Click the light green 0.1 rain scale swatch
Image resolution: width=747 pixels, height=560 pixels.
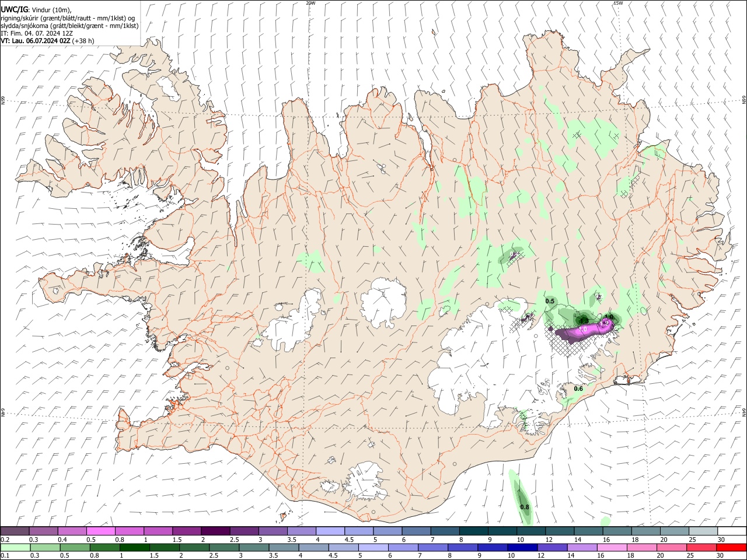tap(15, 547)
